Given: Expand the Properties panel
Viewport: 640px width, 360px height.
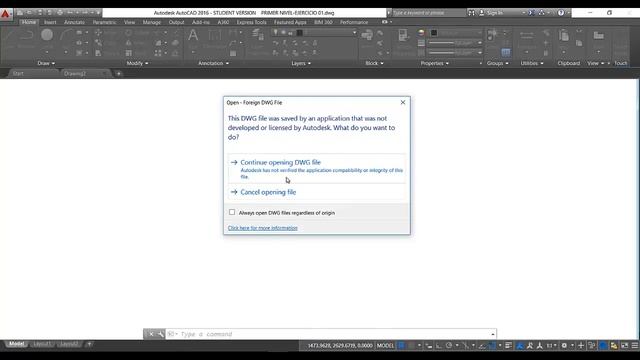Looking at the screenshot, I should pyautogui.click(x=435, y=63).
